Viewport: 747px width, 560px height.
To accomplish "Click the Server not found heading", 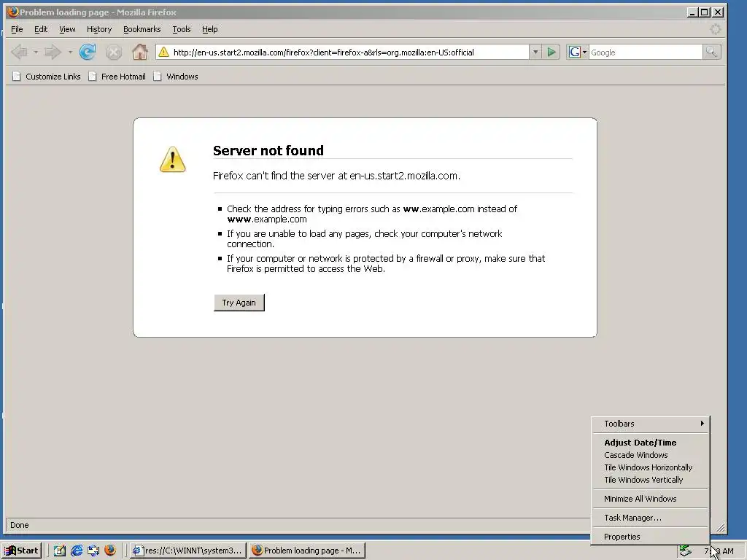I will point(268,150).
